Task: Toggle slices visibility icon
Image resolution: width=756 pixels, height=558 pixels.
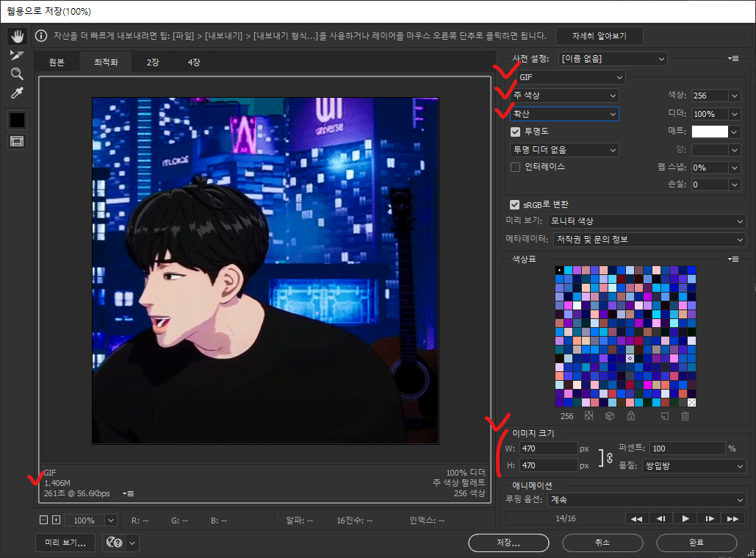Action: [18, 141]
